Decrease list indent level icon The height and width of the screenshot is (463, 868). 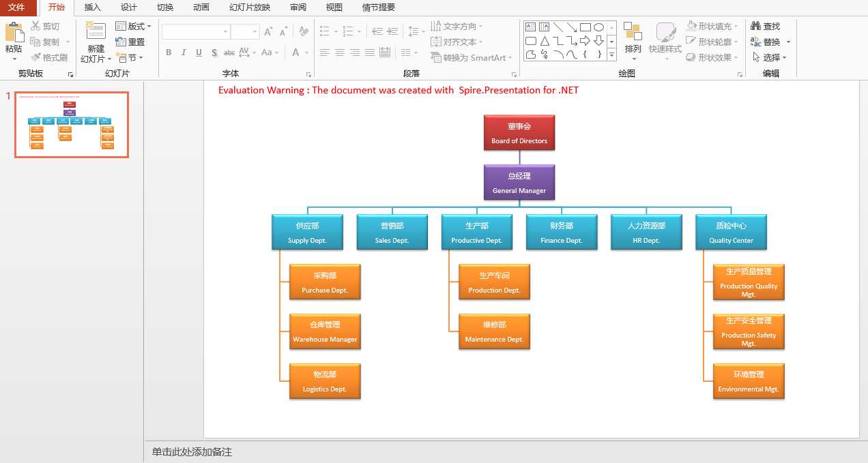pos(377,31)
